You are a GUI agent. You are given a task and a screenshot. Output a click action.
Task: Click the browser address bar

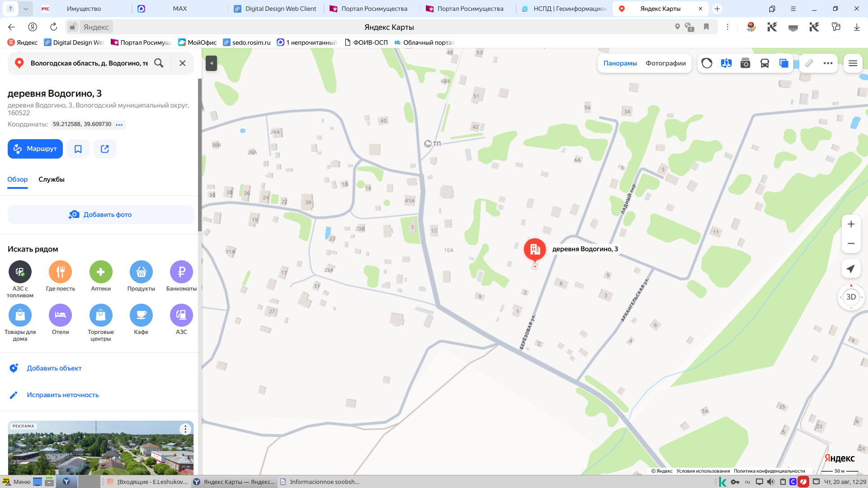[x=389, y=27]
